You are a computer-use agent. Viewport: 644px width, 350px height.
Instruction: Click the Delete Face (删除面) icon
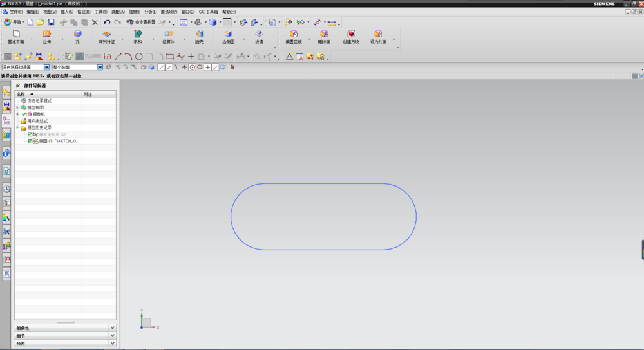(323, 35)
